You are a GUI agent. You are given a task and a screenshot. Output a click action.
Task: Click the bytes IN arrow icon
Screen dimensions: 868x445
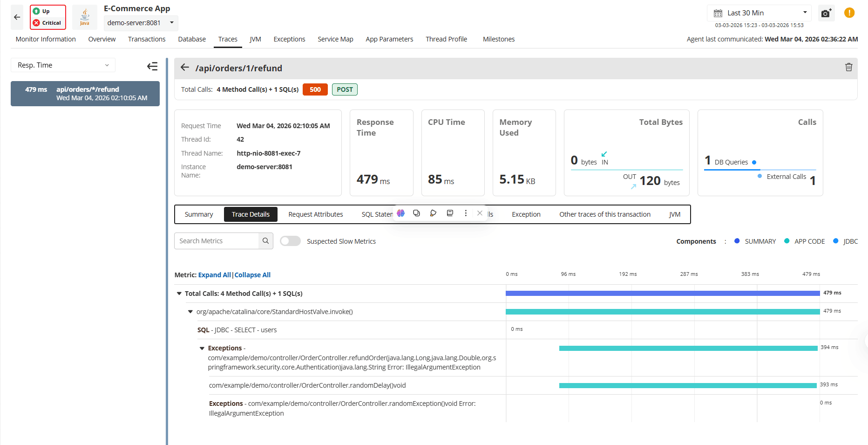(x=604, y=154)
